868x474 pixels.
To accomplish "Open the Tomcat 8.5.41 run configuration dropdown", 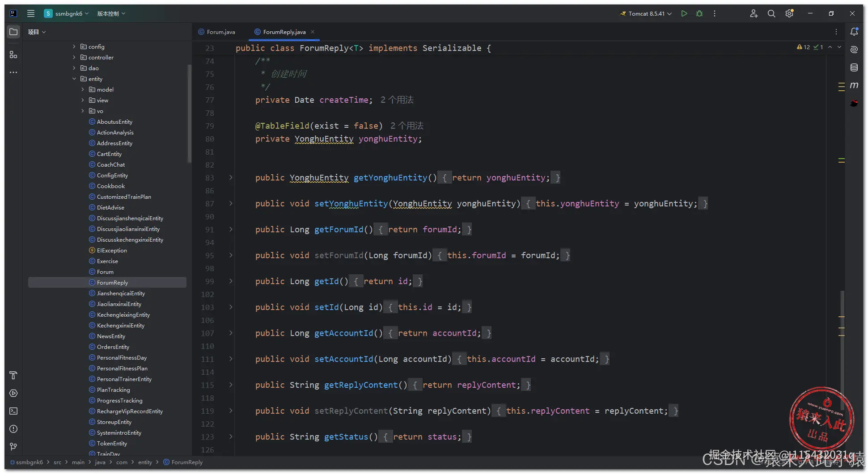I will [646, 13].
